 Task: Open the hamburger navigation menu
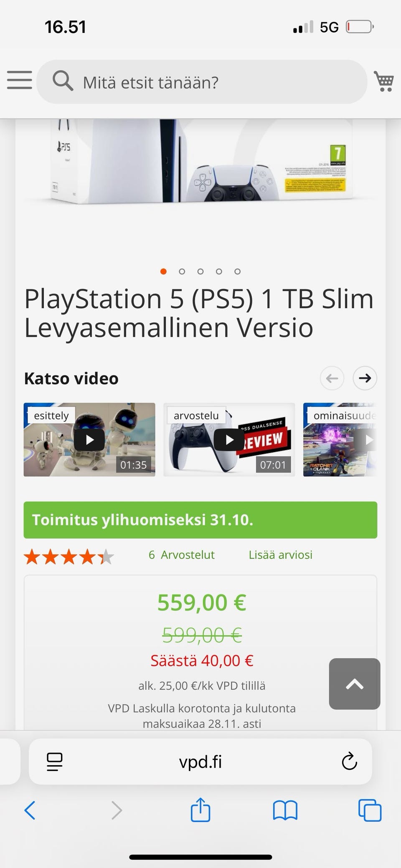pyautogui.click(x=19, y=80)
